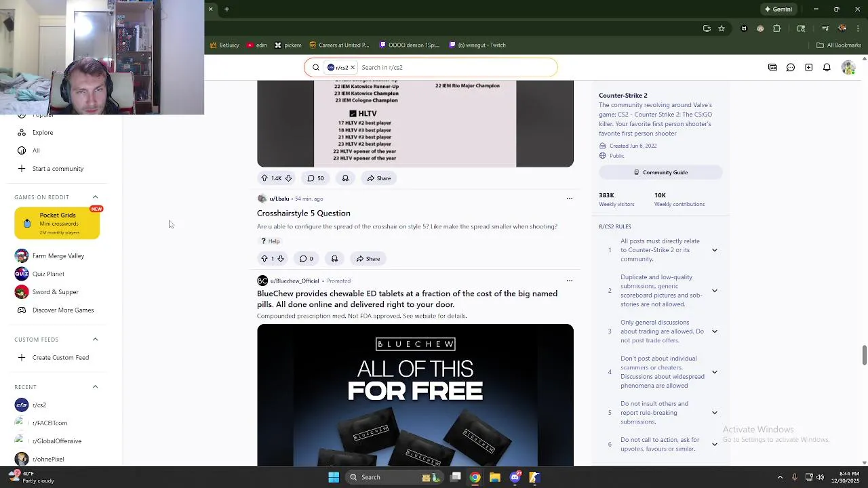Collapse Recent section
The height and width of the screenshot is (488, 868).
click(x=95, y=387)
